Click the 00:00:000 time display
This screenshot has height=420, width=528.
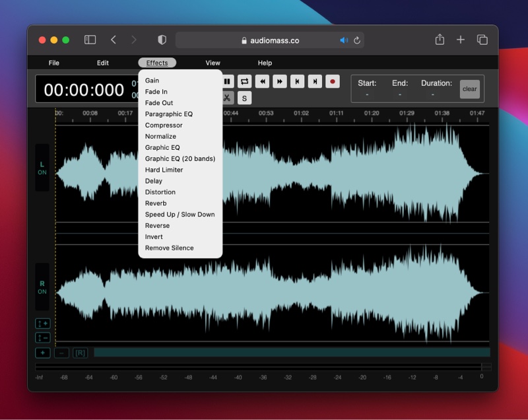[x=84, y=90]
